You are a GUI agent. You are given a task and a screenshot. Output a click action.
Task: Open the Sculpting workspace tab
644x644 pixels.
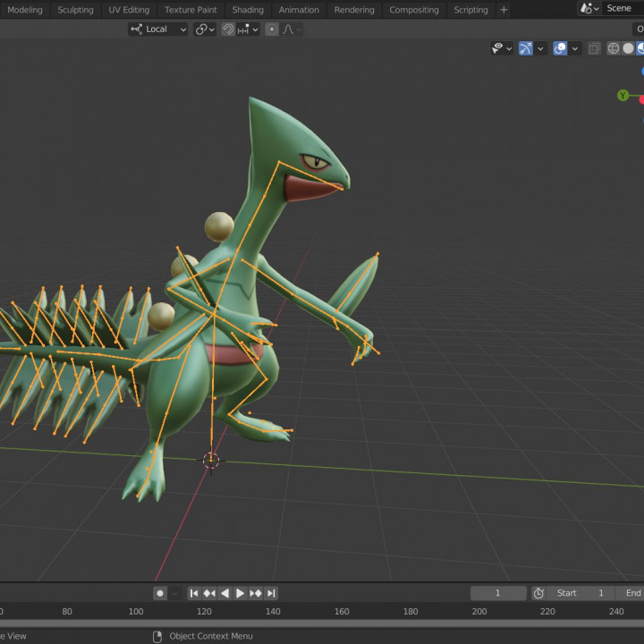click(75, 10)
